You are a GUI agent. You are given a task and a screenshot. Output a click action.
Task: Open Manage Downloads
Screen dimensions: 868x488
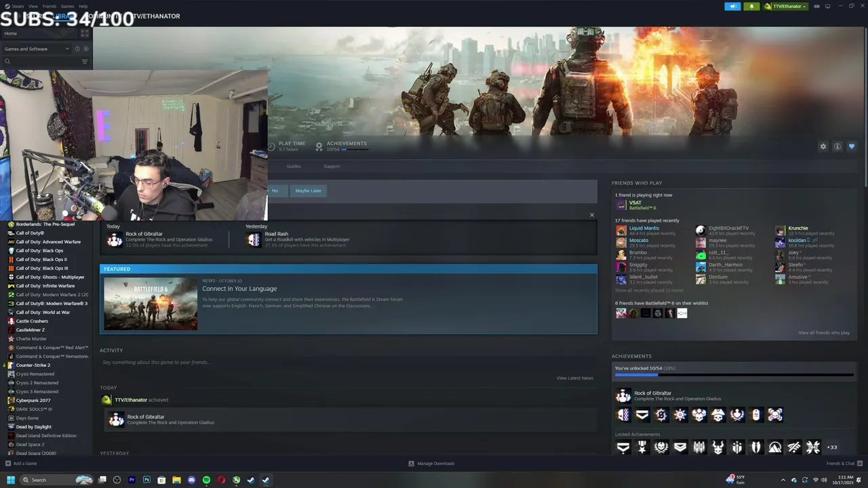coord(431,464)
